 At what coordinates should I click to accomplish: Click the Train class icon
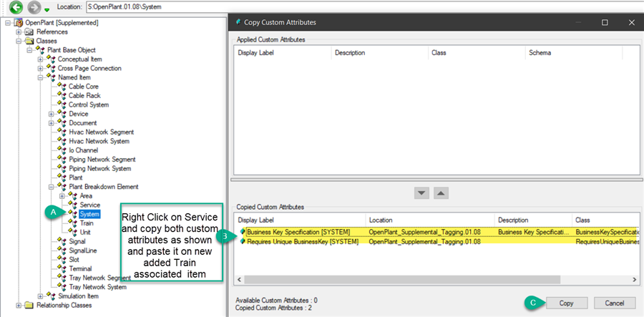(73, 223)
